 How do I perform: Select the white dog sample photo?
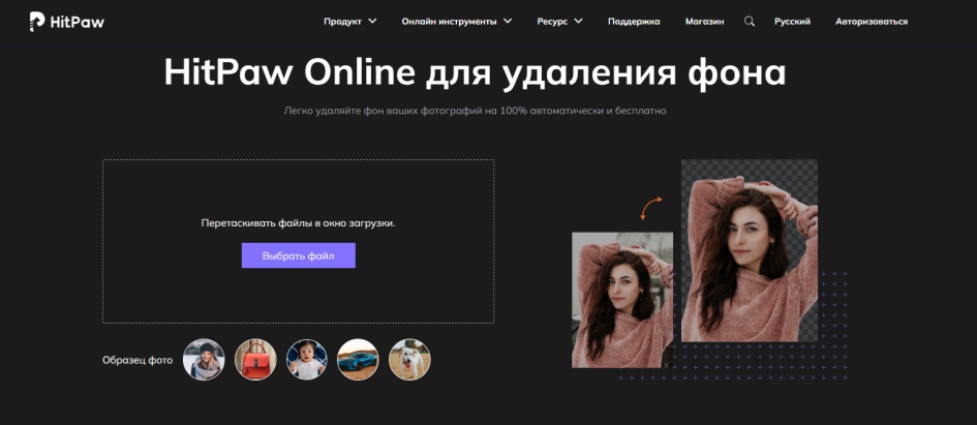pyautogui.click(x=409, y=360)
